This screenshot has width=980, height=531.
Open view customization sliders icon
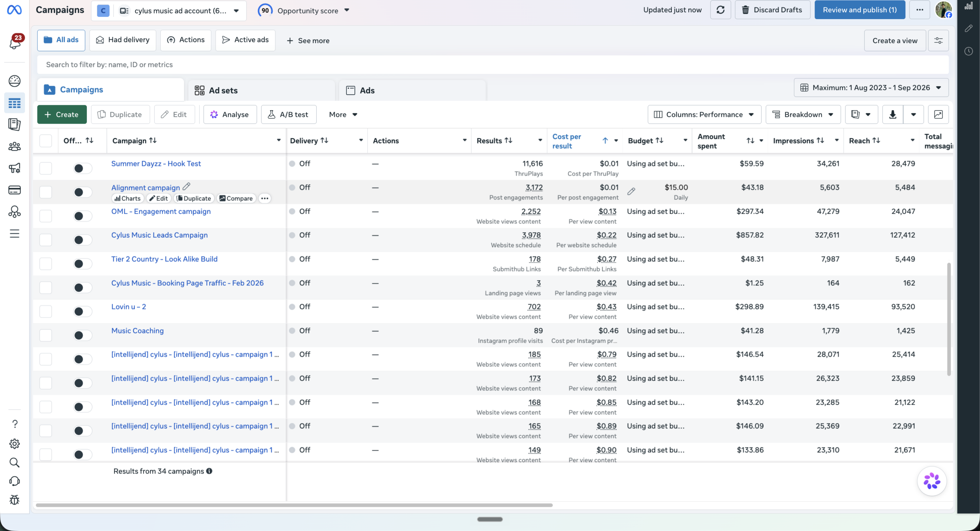tap(938, 41)
